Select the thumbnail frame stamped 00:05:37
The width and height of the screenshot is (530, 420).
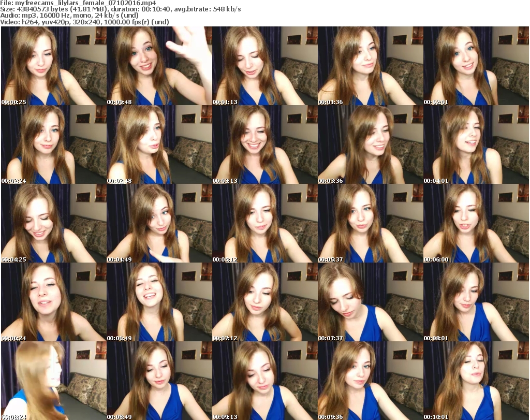click(x=371, y=223)
